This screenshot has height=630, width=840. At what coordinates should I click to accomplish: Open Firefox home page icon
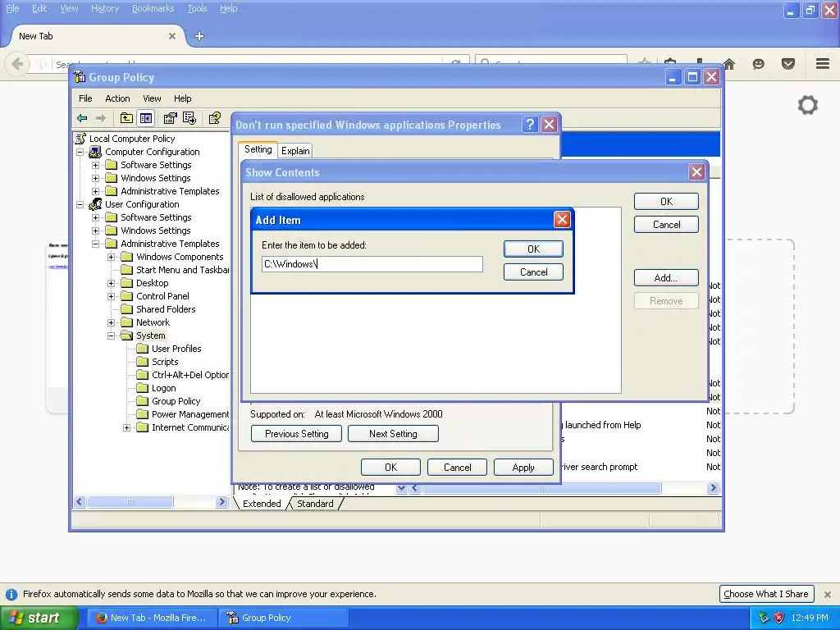click(x=728, y=64)
